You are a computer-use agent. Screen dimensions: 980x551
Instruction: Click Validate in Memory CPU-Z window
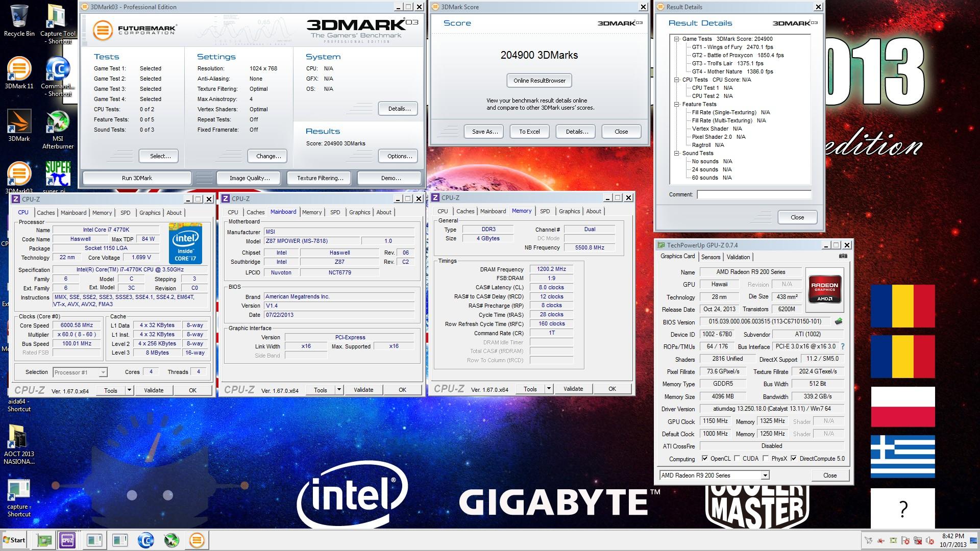click(573, 389)
